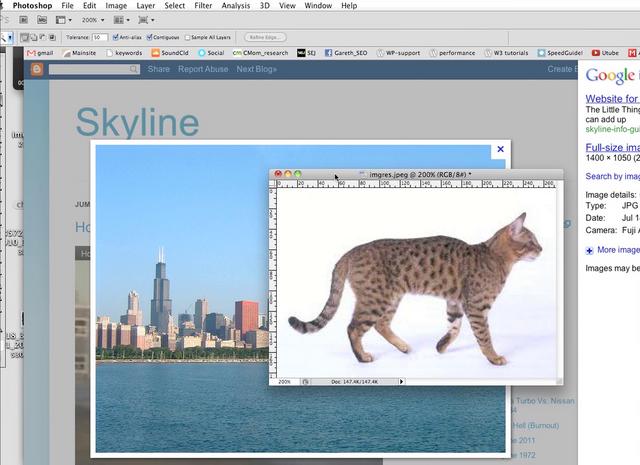
Task: Open the View menu
Action: [x=287, y=6]
